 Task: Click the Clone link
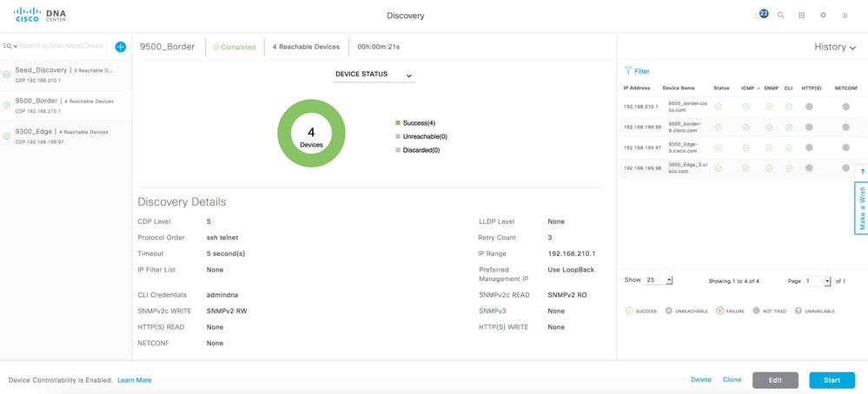click(732, 379)
